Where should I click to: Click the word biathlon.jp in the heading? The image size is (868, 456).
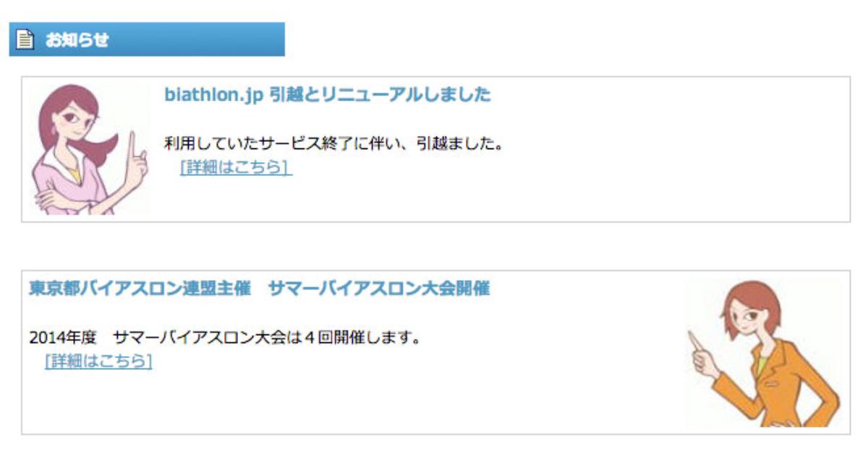[212, 95]
